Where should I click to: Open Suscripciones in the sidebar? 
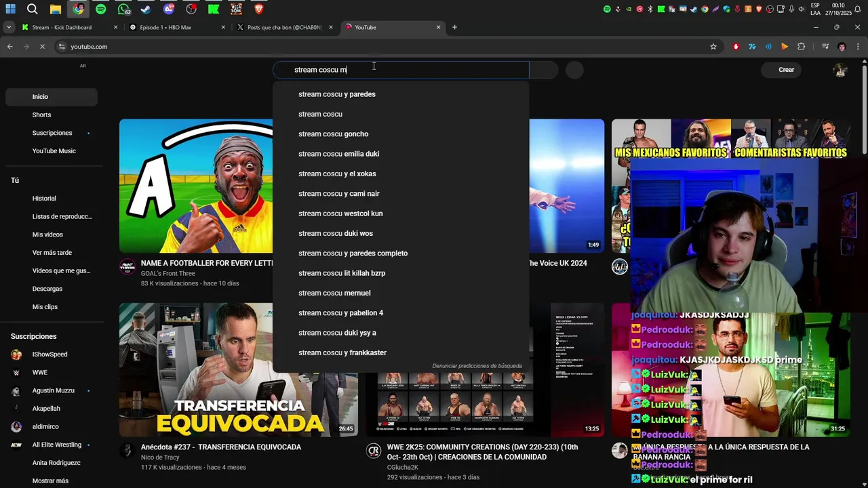(x=52, y=133)
